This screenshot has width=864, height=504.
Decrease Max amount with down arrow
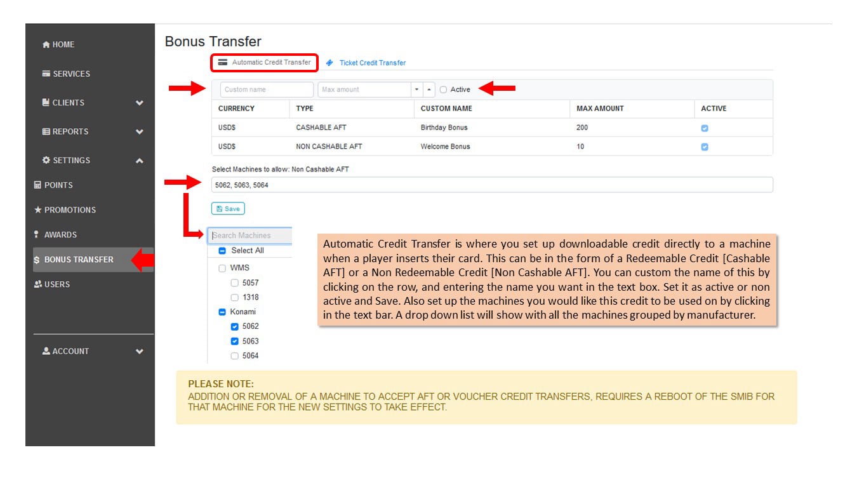417,90
